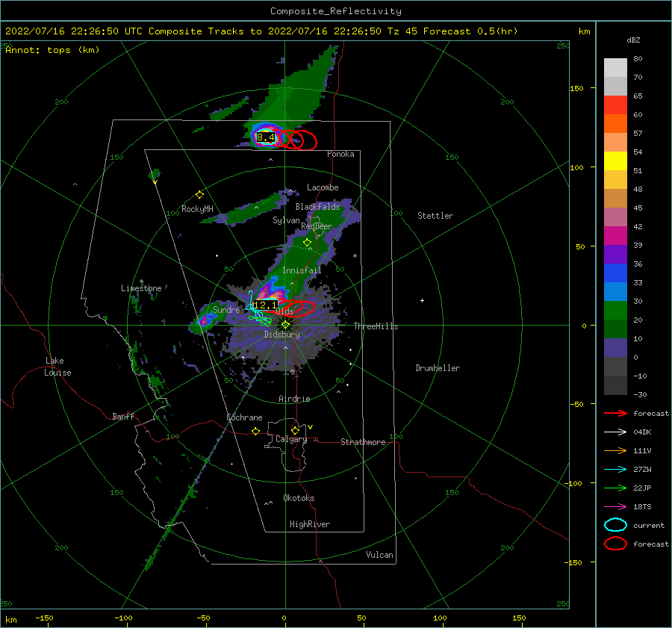The height and width of the screenshot is (628, 672).
Task: Click the yellow diamond marker beside Cochrane
Action: (x=256, y=431)
